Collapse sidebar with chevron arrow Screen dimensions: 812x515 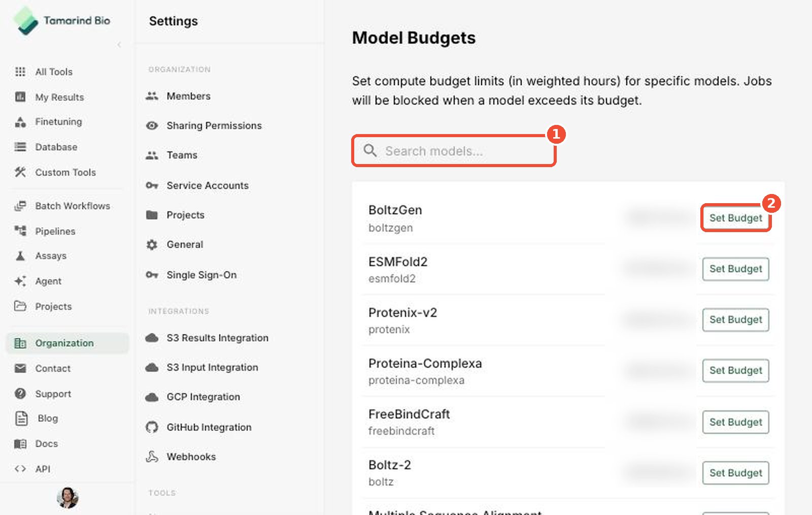(x=119, y=45)
